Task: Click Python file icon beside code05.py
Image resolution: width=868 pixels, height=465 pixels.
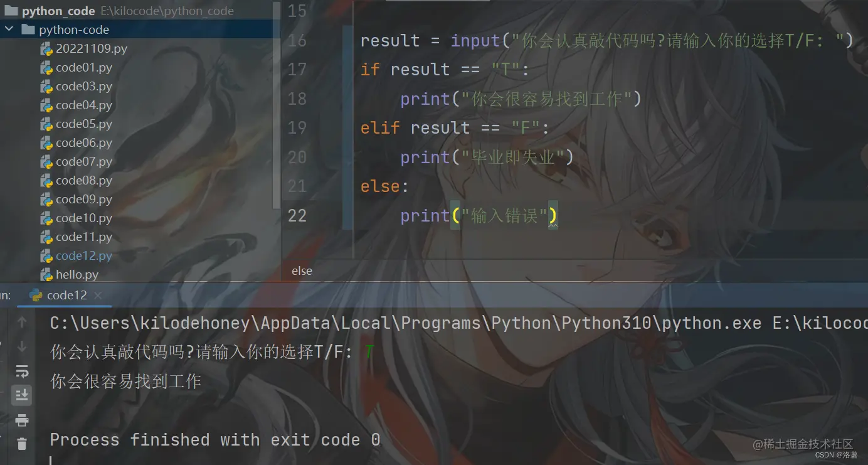Action: [x=46, y=124]
